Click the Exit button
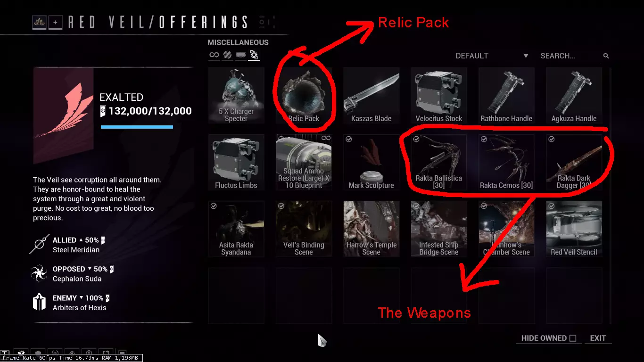644x362 pixels. click(598, 338)
